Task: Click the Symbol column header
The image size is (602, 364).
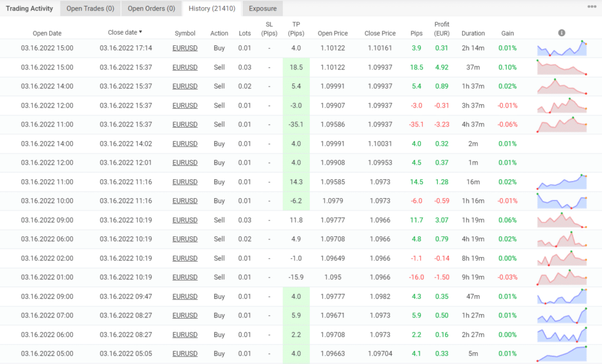Action: (185, 34)
